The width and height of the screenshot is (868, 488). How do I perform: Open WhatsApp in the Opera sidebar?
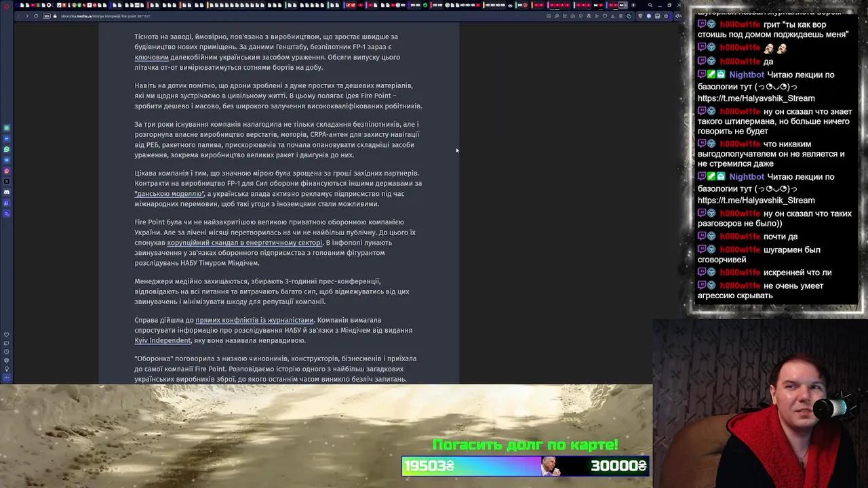(x=7, y=149)
